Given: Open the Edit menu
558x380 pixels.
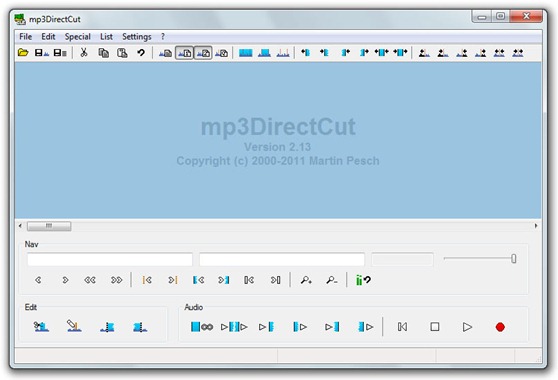Looking at the screenshot, I should 48,37.
